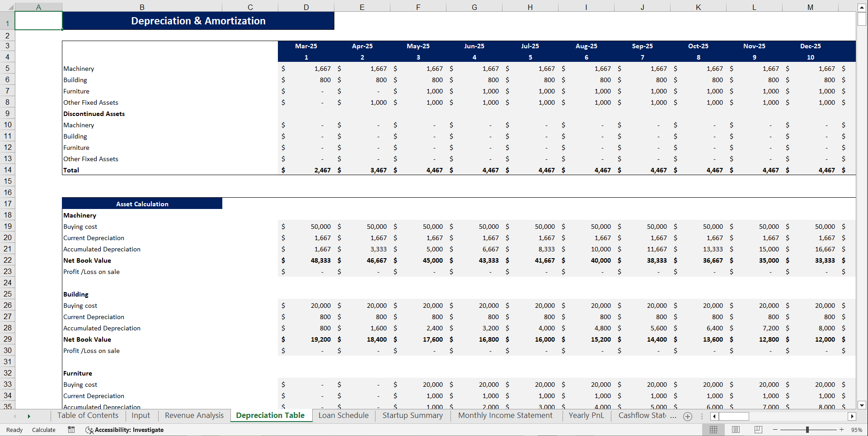Select the Startup Summary tab
This screenshot has height=436, width=868.
pyautogui.click(x=412, y=415)
